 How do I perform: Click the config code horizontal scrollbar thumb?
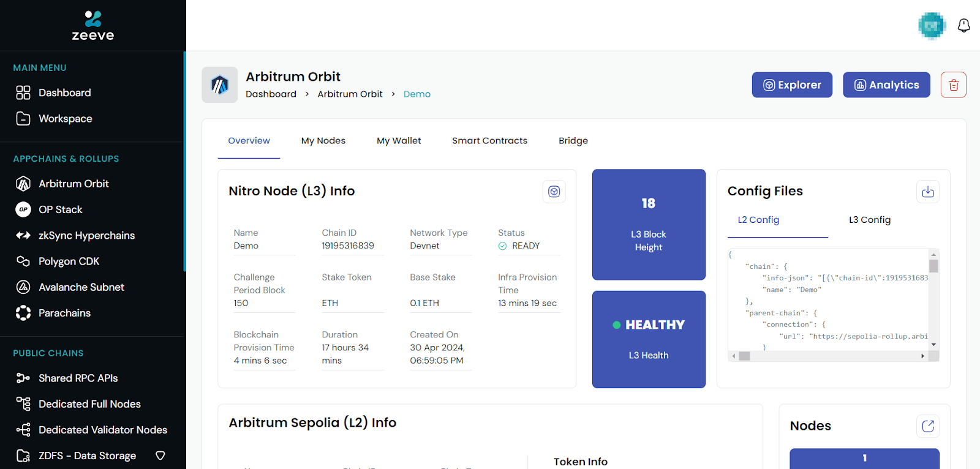click(x=744, y=356)
